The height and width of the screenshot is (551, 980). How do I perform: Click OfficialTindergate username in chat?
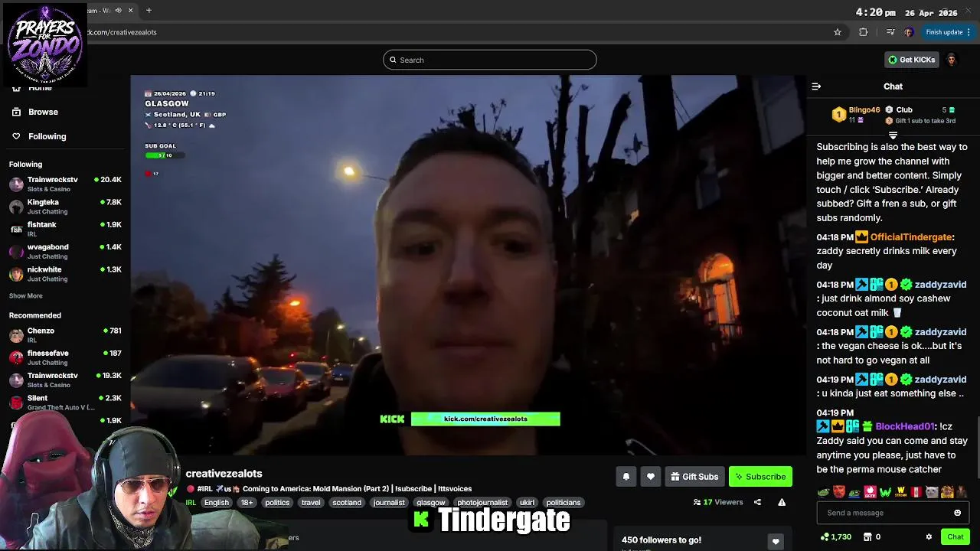click(911, 237)
